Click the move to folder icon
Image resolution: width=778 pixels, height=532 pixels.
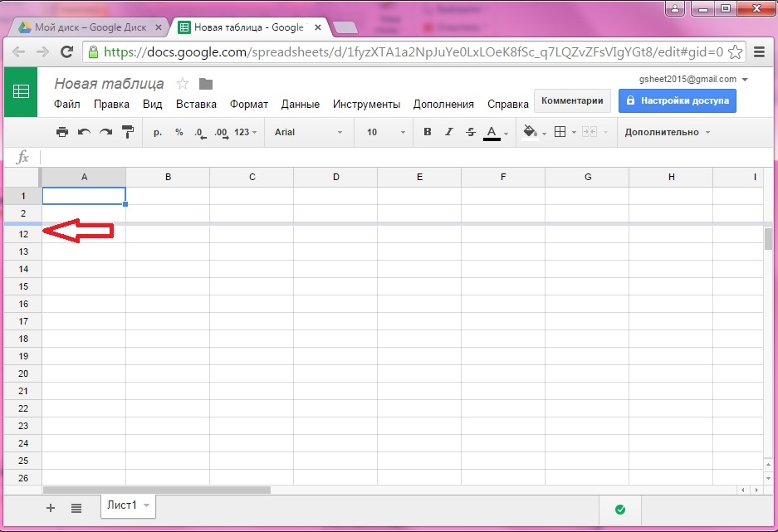pyautogui.click(x=206, y=84)
